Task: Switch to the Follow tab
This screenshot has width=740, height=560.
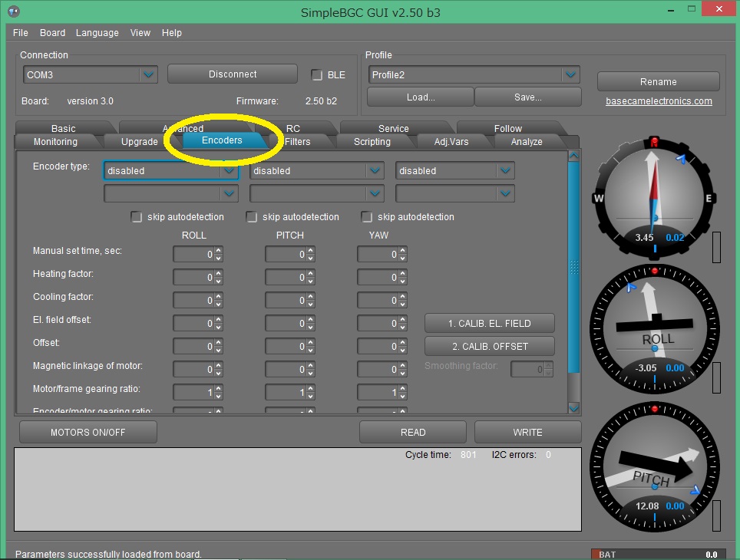Action: point(508,128)
